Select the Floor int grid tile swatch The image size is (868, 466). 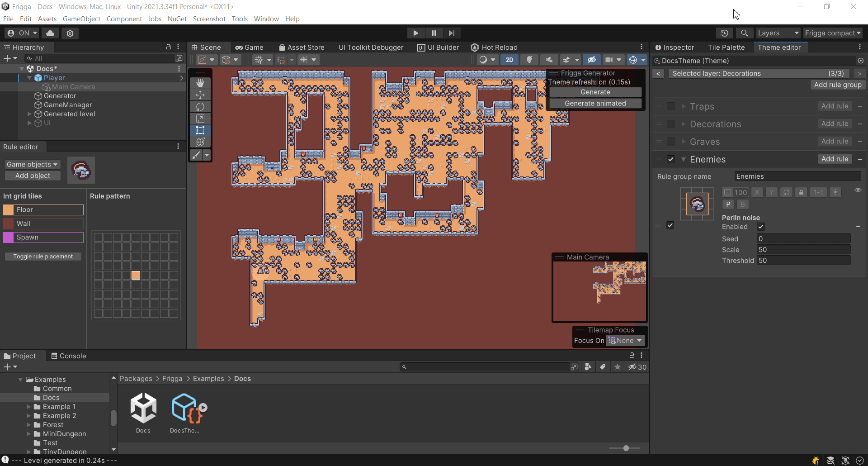tap(43, 210)
